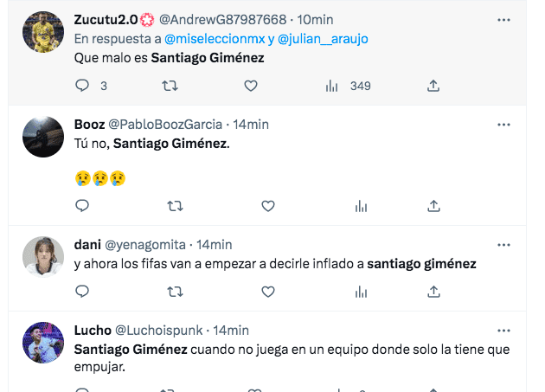Reply to dani's tweet
The image size is (545, 392).
pos(83,292)
